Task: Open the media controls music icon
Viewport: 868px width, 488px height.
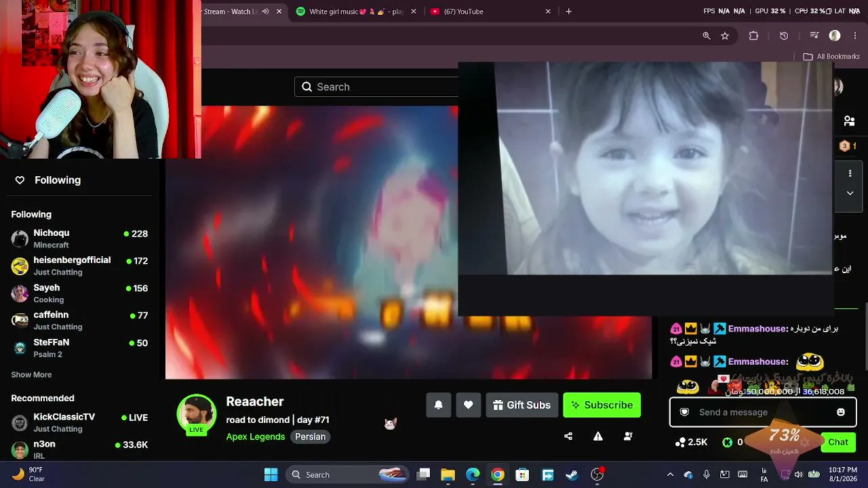Action: (x=814, y=36)
